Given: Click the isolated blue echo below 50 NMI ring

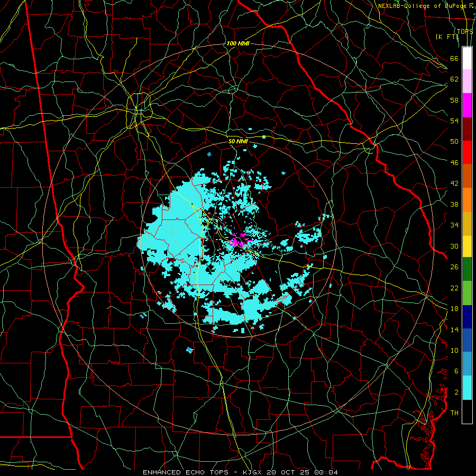Looking at the screenshot, I should click(x=190, y=350).
